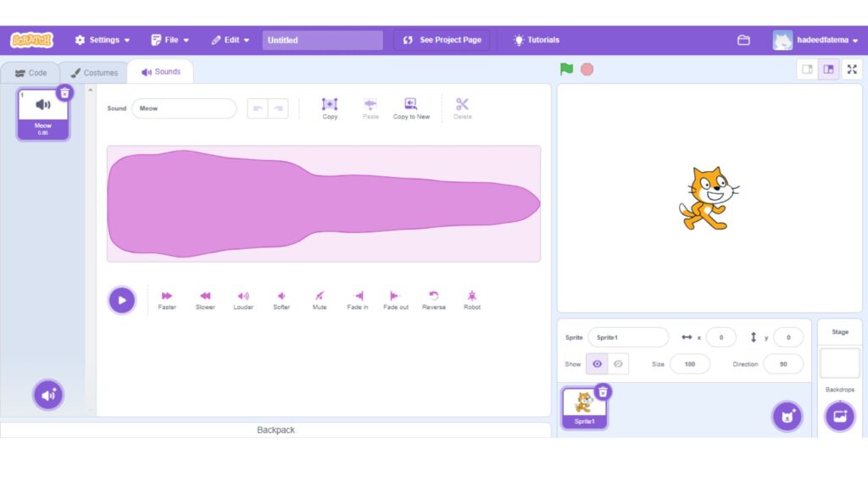
Task: Click inside the Meow waveform
Action: pyautogui.click(x=324, y=203)
